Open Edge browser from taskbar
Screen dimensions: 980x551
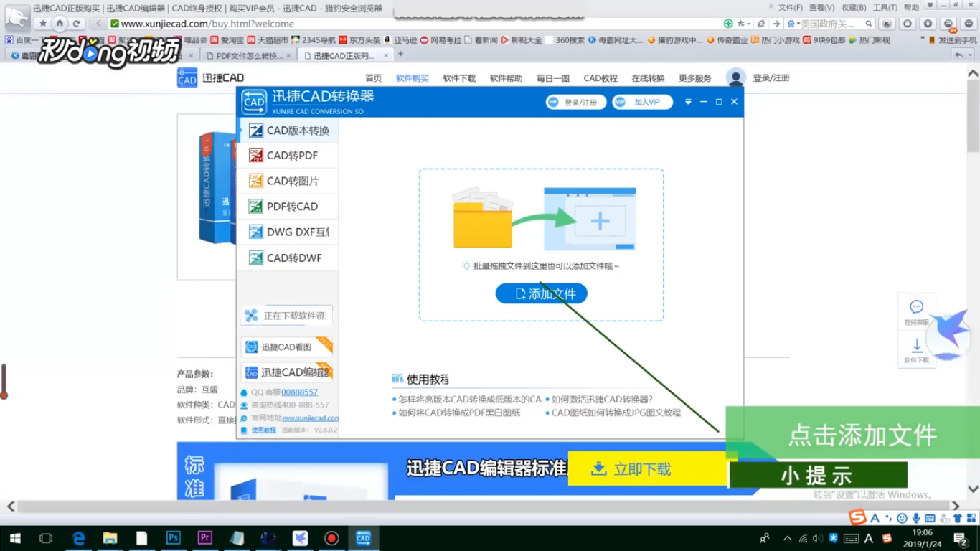[x=78, y=538]
